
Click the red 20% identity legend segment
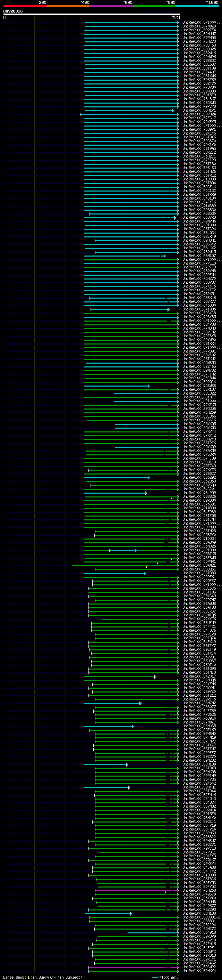25,6
